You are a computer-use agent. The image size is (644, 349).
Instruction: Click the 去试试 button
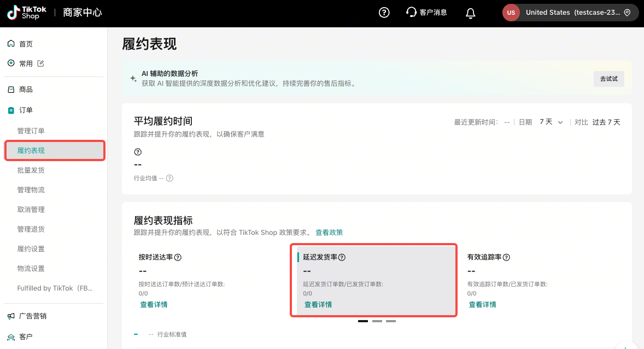[608, 79]
